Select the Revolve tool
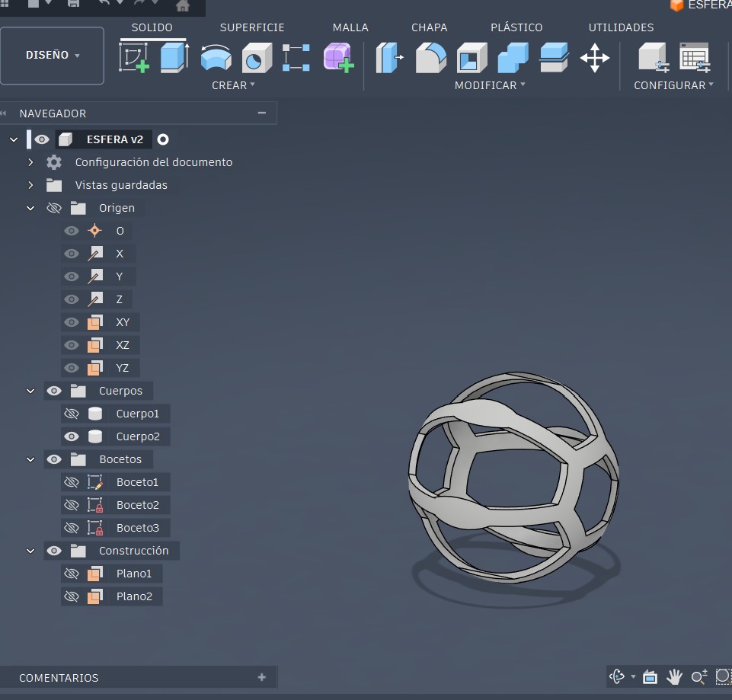Image resolution: width=732 pixels, height=700 pixels. pos(216,58)
